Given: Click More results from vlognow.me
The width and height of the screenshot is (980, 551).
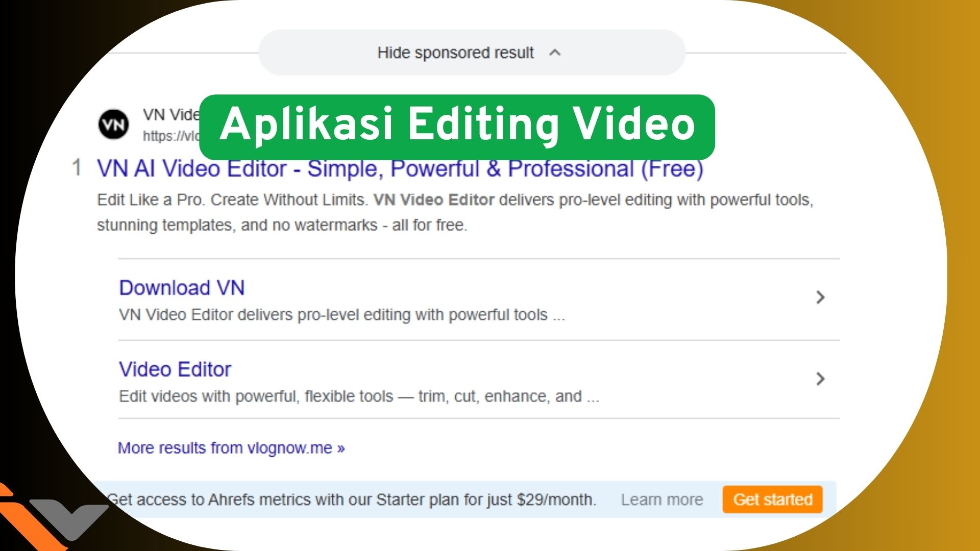Looking at the screenshot, I should pyautogui.click(x=231, y=447).
